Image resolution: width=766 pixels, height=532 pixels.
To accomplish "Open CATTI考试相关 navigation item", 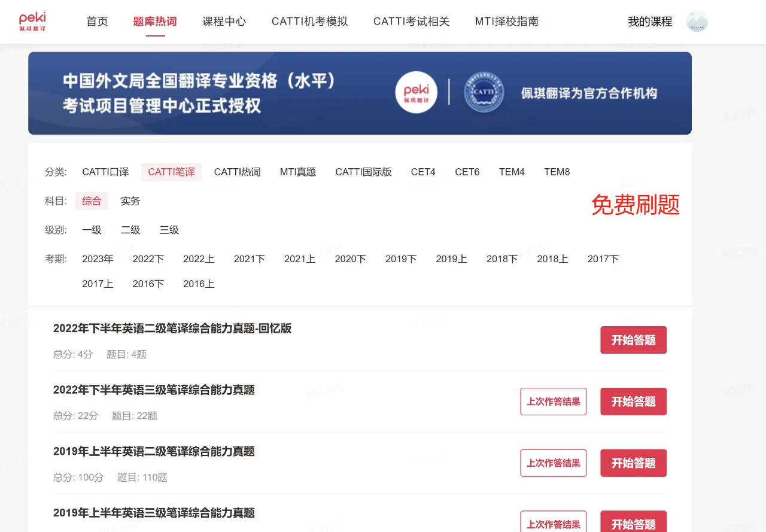I will coord(411,22).
